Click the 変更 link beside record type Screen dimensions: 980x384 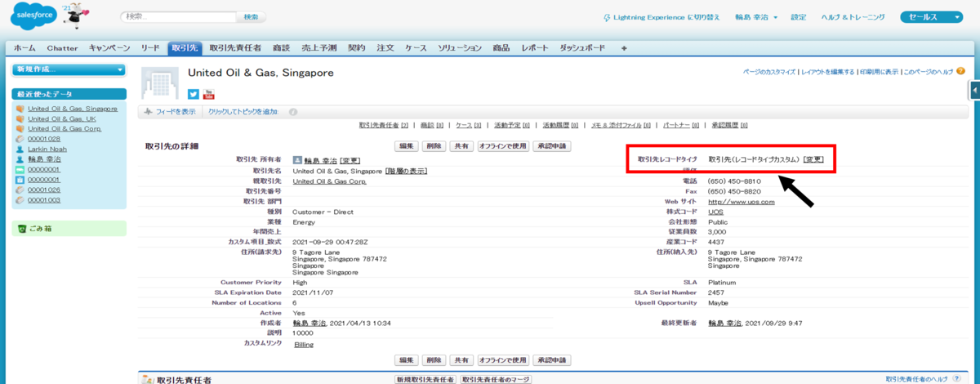tap(813, 159)
